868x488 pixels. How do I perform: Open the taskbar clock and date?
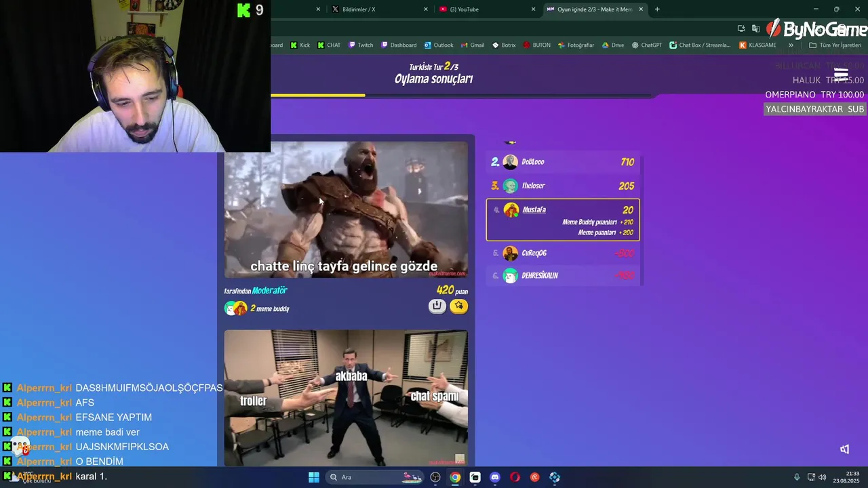click(847, 477)
